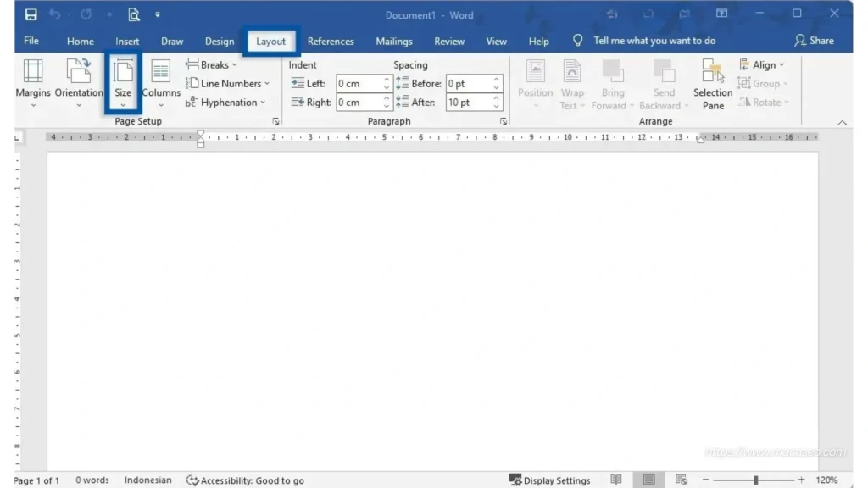Expand the Hyphenation dropdown

pos(225,103)
